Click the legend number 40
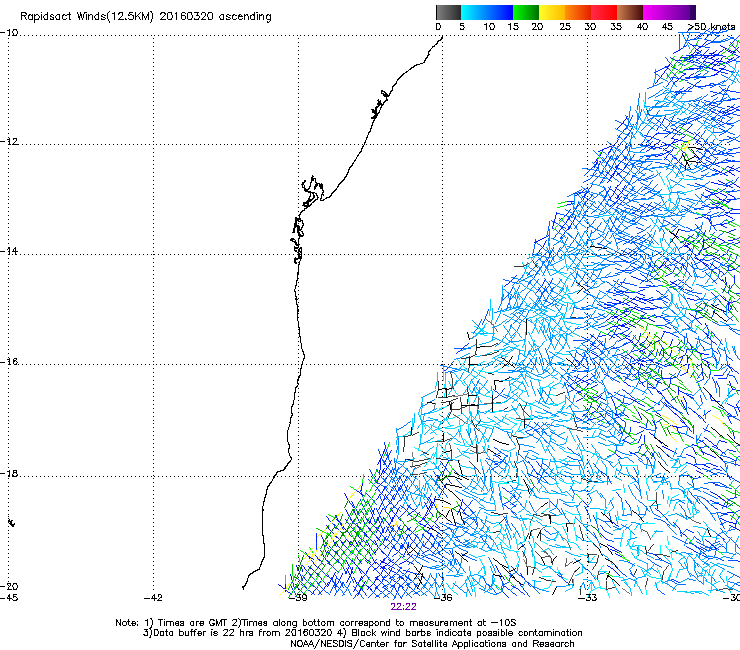This screenshot has height=650, width=740. [642, 27]
